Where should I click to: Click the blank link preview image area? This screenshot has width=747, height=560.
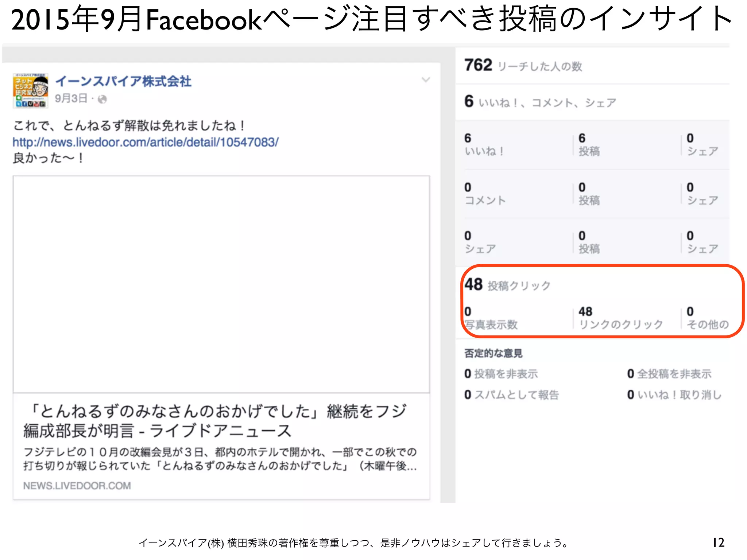(x=221, y=284)
